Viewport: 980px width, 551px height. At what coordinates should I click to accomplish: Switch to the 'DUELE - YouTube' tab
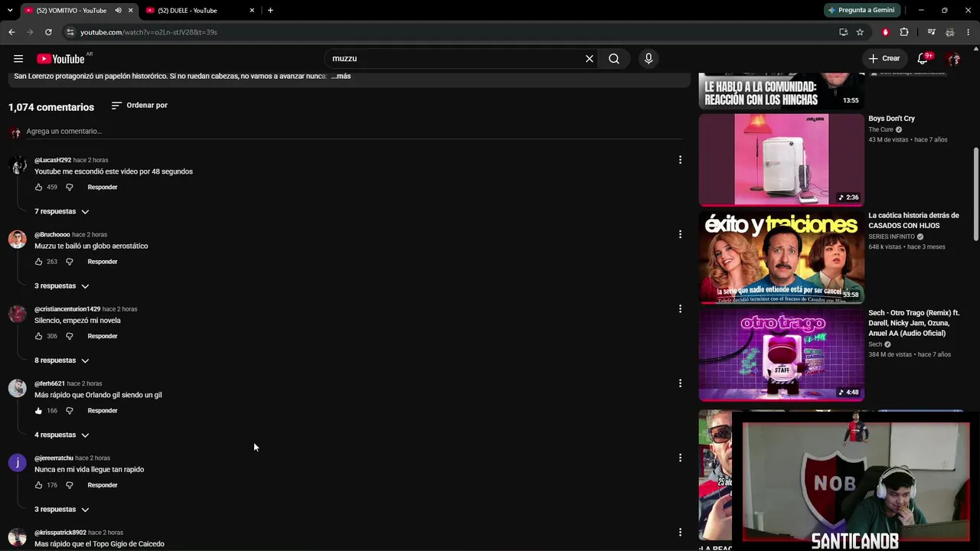click(188, 11)
